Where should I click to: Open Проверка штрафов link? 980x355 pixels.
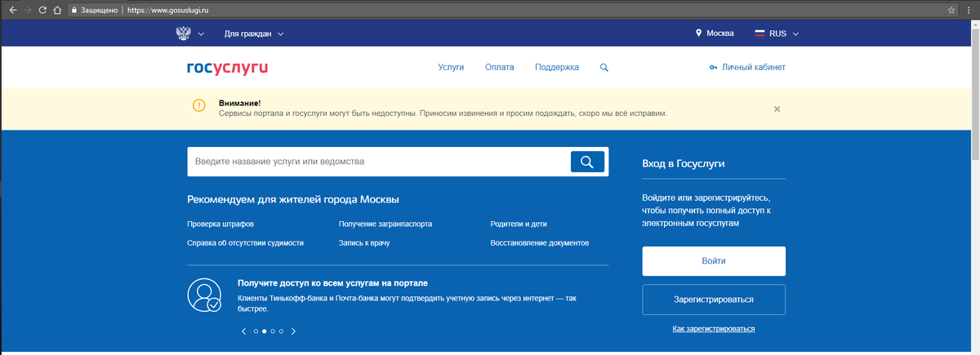pyautogui.click(x=220, y=224)
